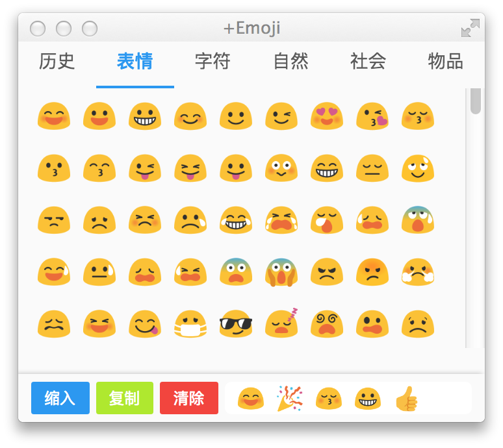This screenshot has width=503, height=448.
Task: Select the crying face with single tear
Action: pyautogui.click(x=190, y=220)
